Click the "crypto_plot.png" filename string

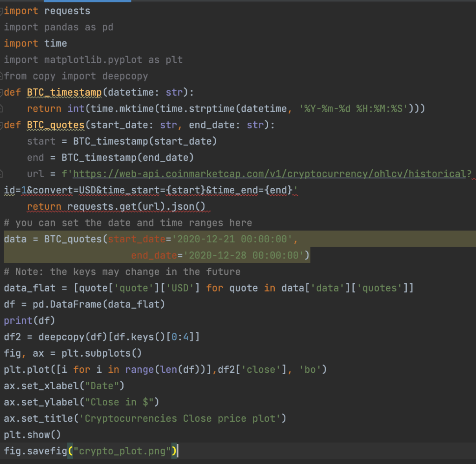click(x=122, y=451)
